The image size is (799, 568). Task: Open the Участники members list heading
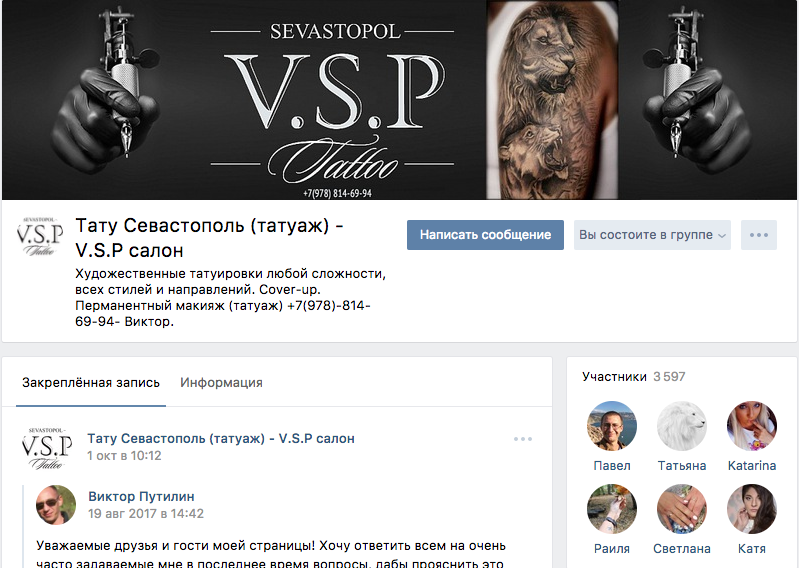[614, 376]
